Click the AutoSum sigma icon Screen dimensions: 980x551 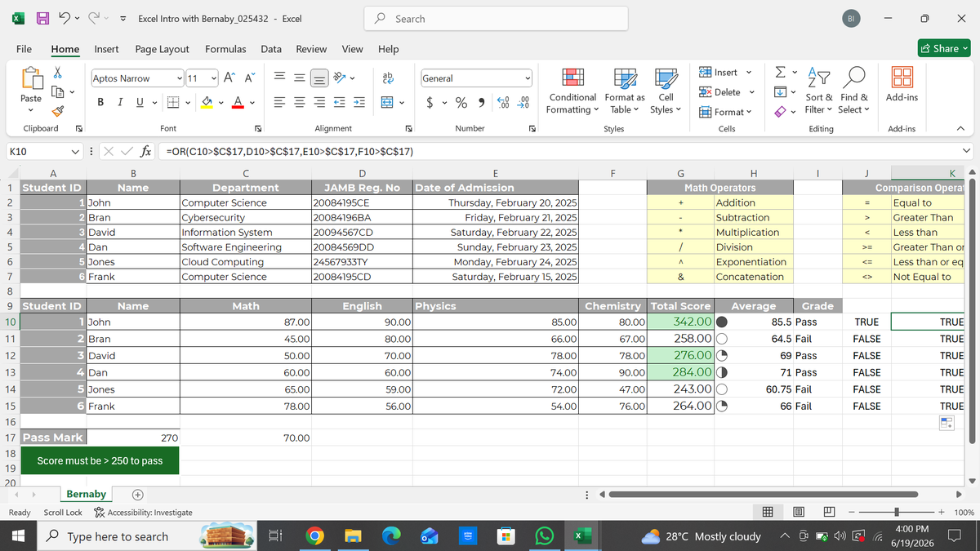coord(779,73)
